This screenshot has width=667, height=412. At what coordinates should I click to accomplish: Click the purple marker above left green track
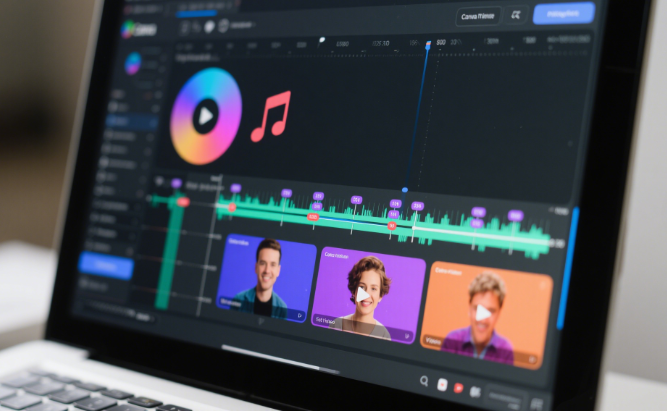coord(176,184)
